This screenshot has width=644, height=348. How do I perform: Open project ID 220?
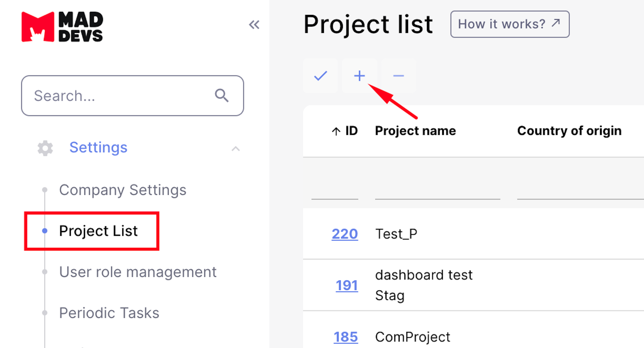pos(345,234)
